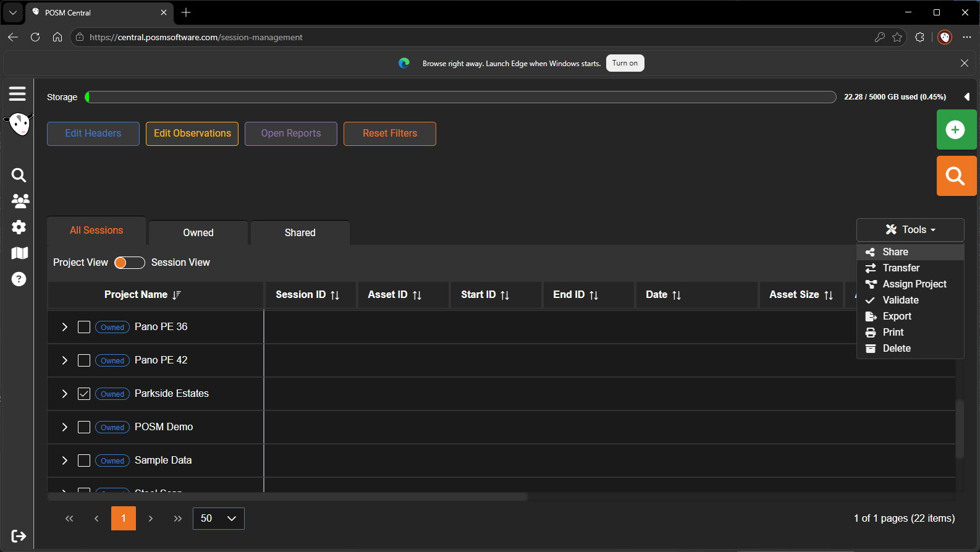Click the browser home icon

click(x=57, y=37)
